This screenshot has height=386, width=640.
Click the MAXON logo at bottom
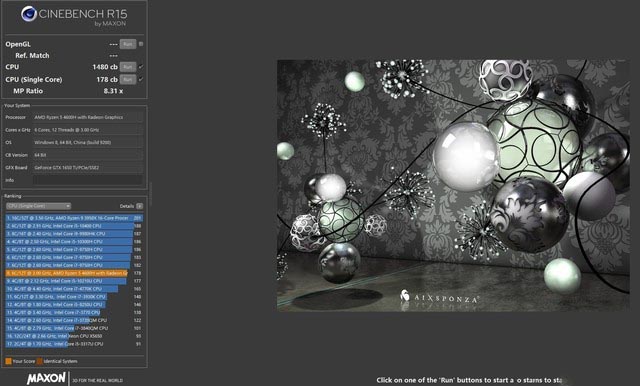46,378
